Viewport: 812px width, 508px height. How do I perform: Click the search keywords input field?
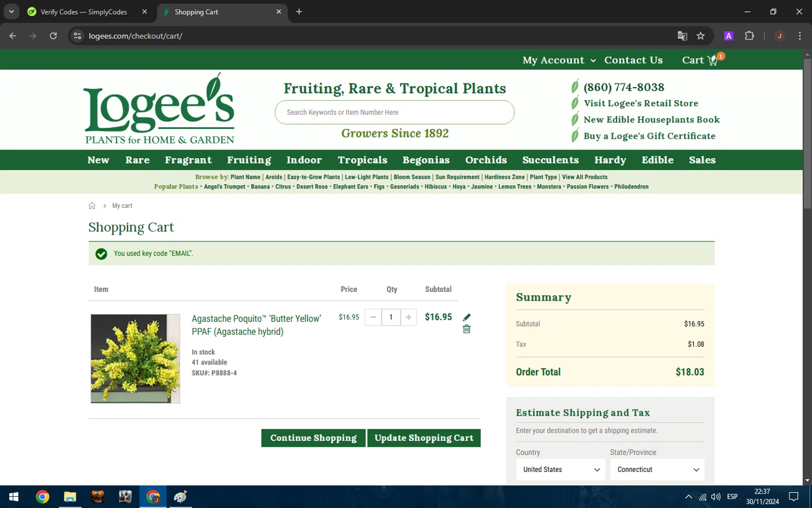coord(394,112)
